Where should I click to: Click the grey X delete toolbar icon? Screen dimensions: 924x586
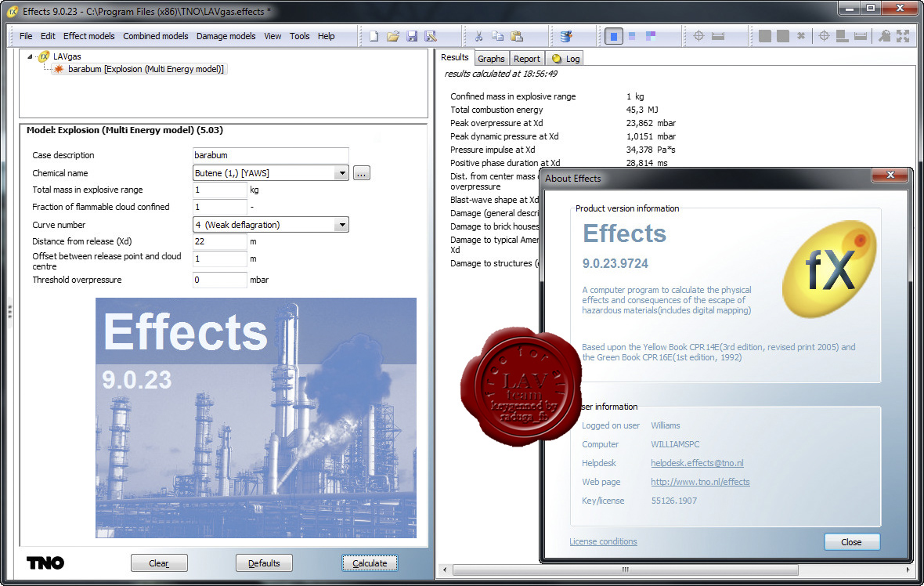[801, 37]
